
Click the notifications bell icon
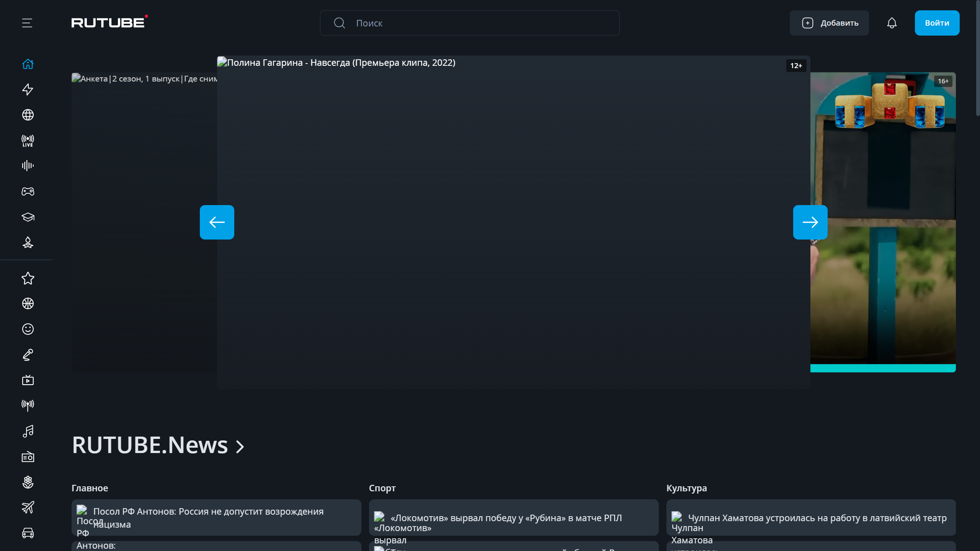[x=892, y=23]
